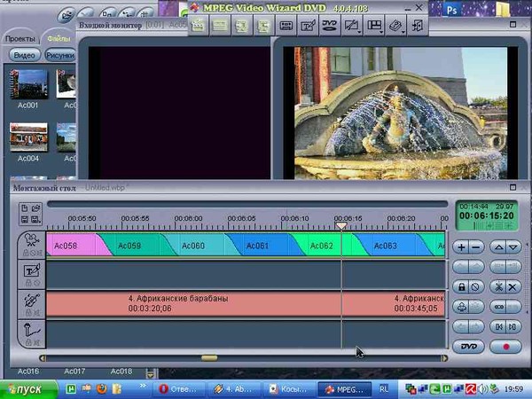The width and height of the screenshot is (532, 399).
Task: Open the crossed-screen tool dropdown in toolbar
Action: (351, 26)
